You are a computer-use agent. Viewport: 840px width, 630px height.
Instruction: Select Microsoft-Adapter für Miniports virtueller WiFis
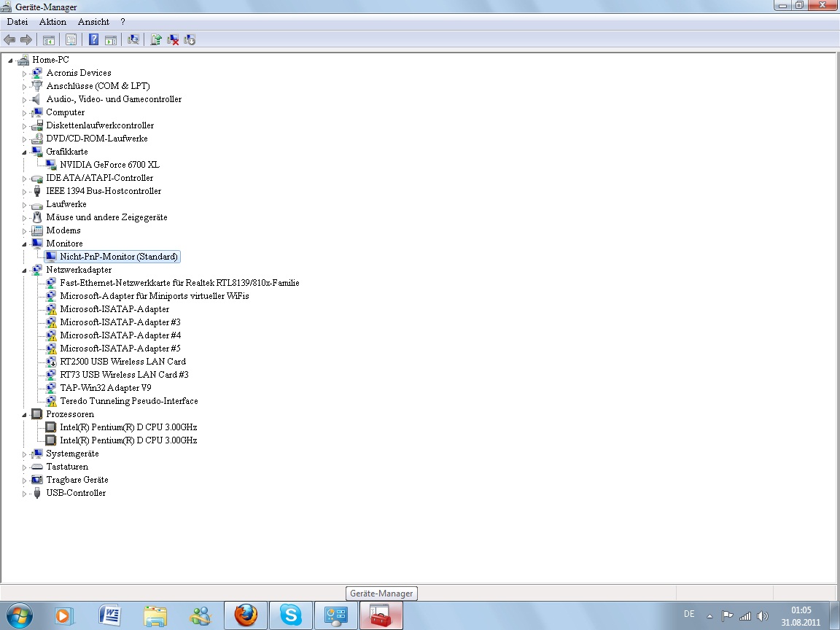[x=155, y=296]
